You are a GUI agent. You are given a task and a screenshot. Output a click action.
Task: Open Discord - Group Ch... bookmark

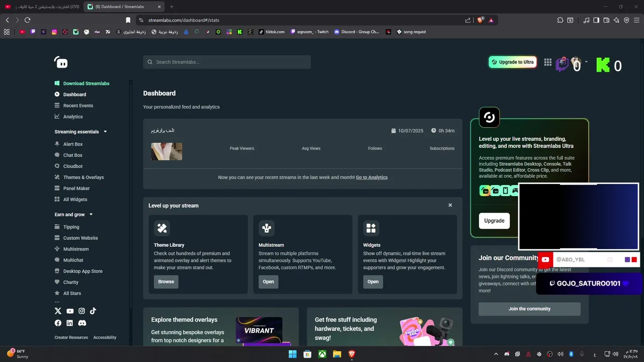tap(357, 32)
